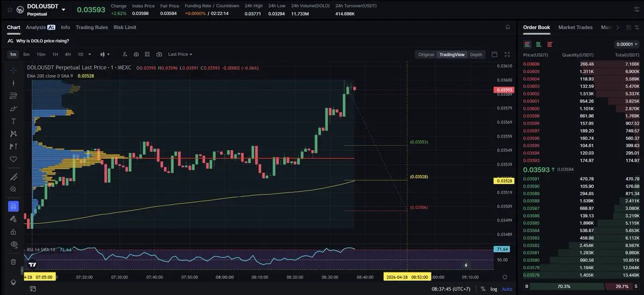Open the go to date calendar icon

(x=33, y=289)
